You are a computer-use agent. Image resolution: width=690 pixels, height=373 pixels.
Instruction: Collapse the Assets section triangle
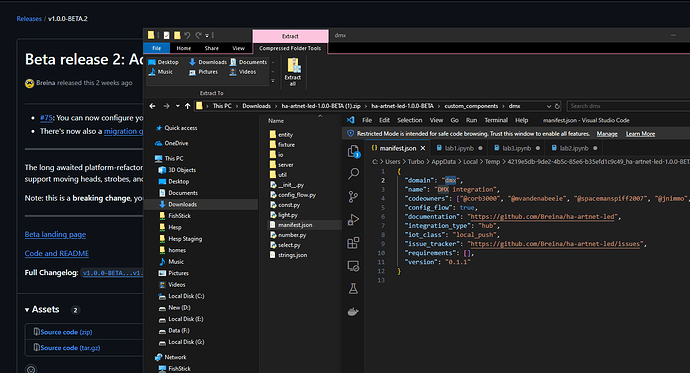coord(27,310)
